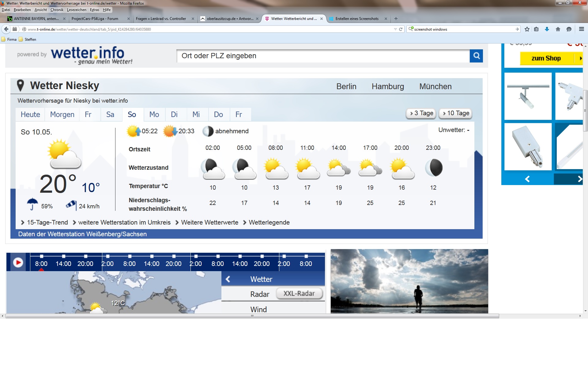The image size is (588, 375).
Task: Click the Firefox home toolbar icon
Action: point(558,29)
